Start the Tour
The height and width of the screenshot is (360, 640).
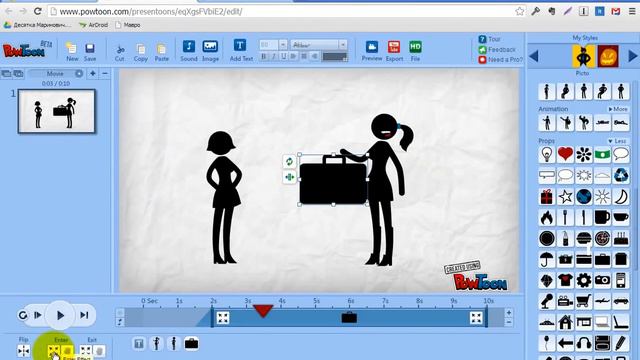coord(489,39)
